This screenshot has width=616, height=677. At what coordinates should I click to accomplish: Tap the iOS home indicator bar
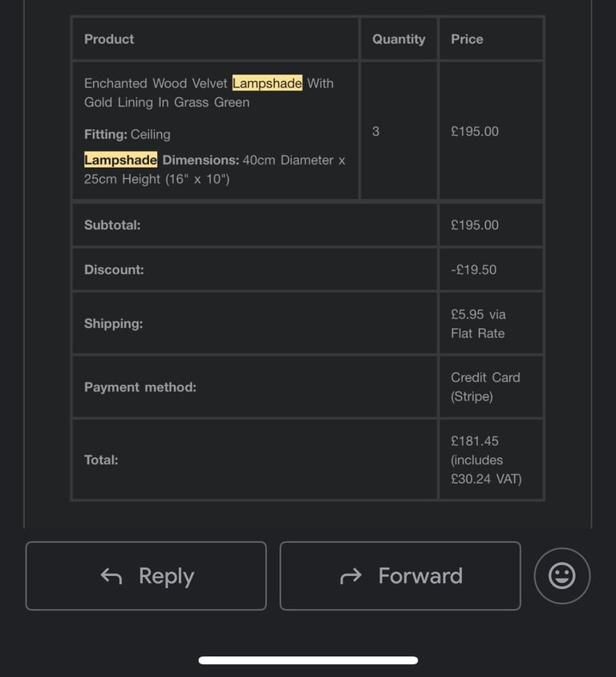[x=308, y=660]
